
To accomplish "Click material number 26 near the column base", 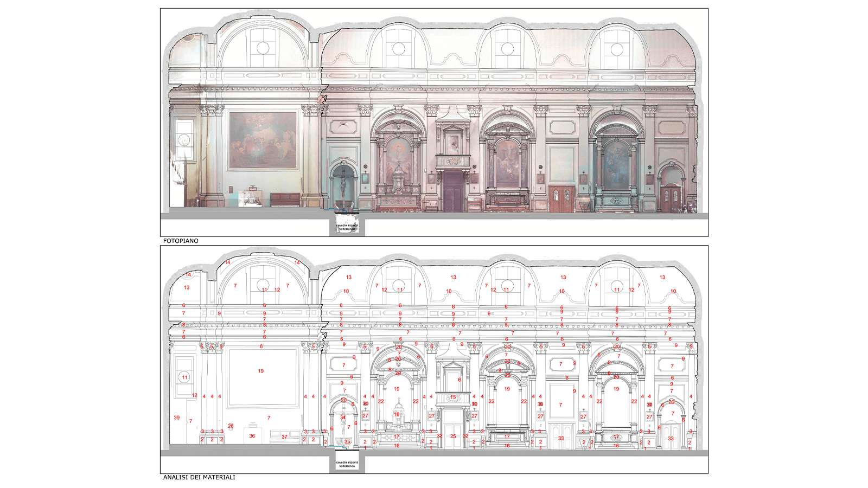I will (231, 426).
